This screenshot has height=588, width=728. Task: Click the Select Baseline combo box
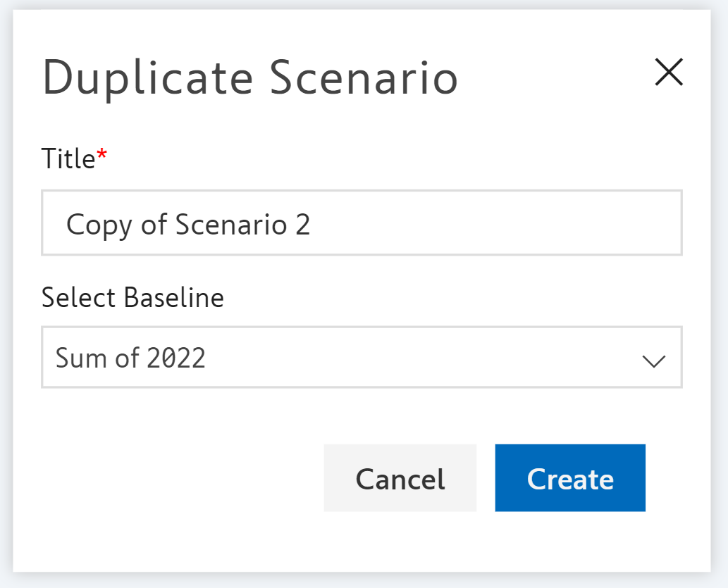click(361, 357)
